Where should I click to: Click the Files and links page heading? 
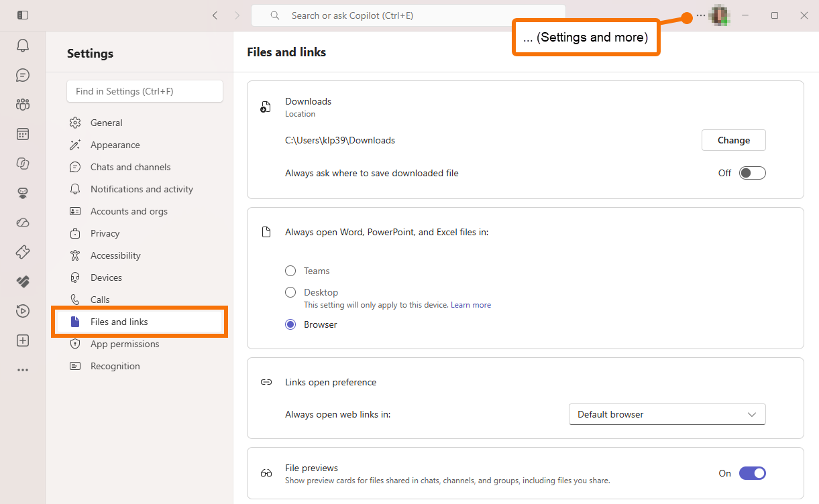(286, 52)
